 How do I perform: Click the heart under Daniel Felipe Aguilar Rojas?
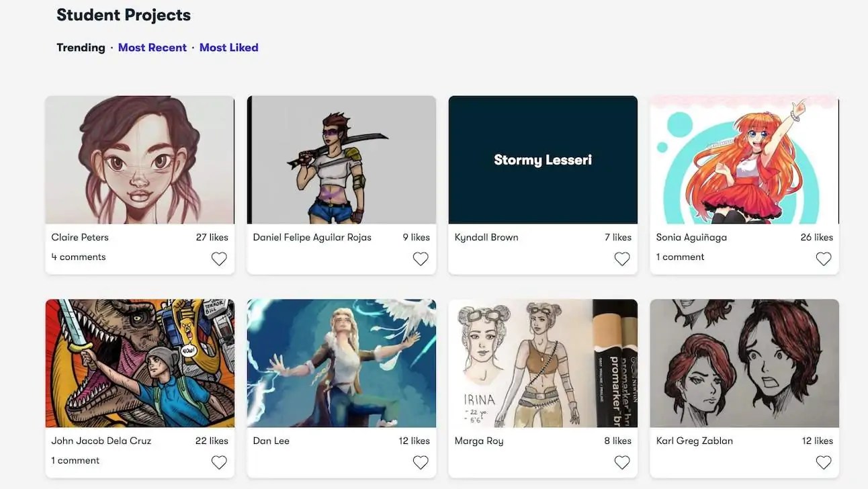(420, 258)
